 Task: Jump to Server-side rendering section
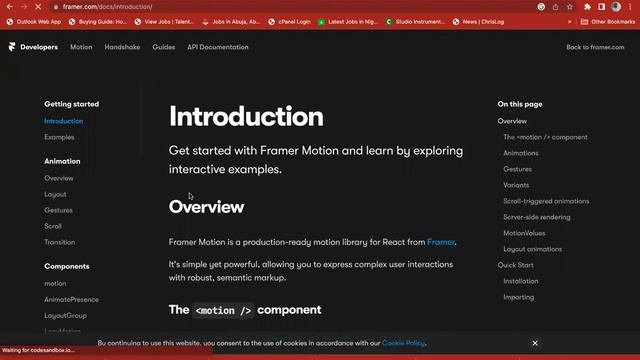coord(537,217)
